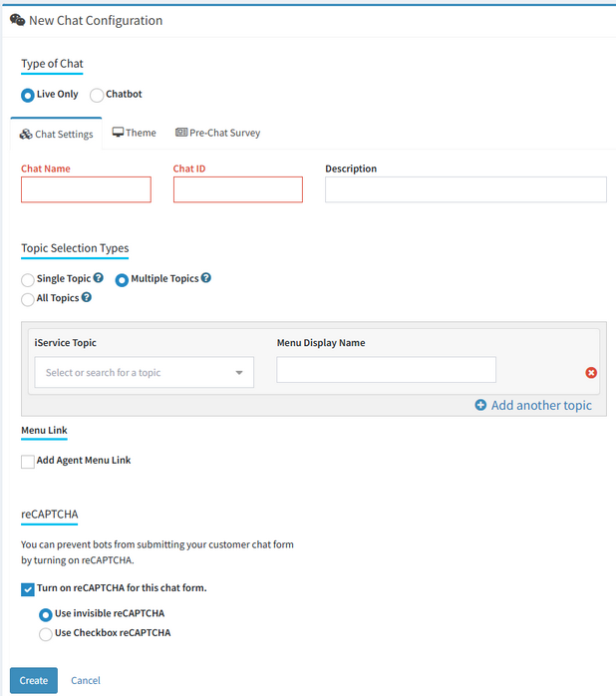The image size is (616, 696).
Task: Remove the topic row with red X icon
Action: pyautogui.click(x=591, y=372)
